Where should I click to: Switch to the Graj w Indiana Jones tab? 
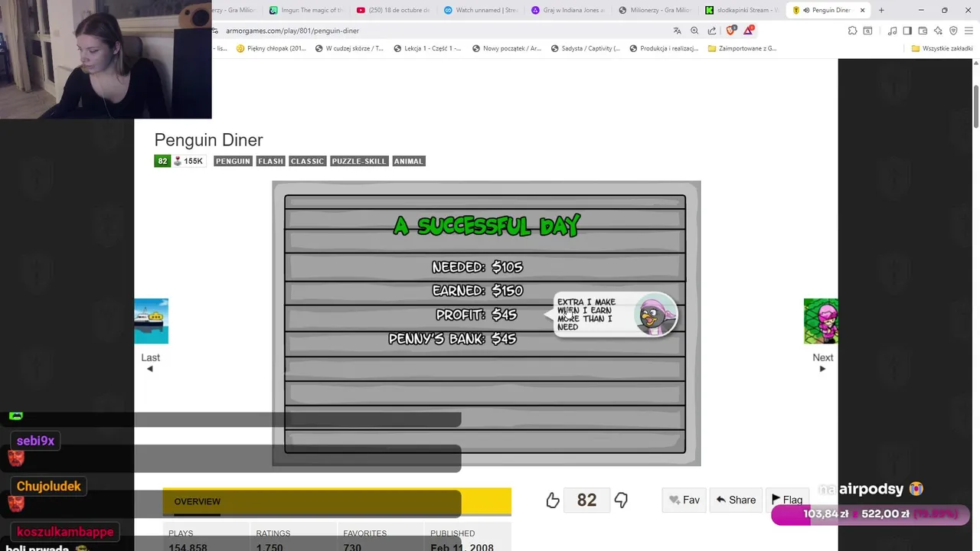[569, 10]
